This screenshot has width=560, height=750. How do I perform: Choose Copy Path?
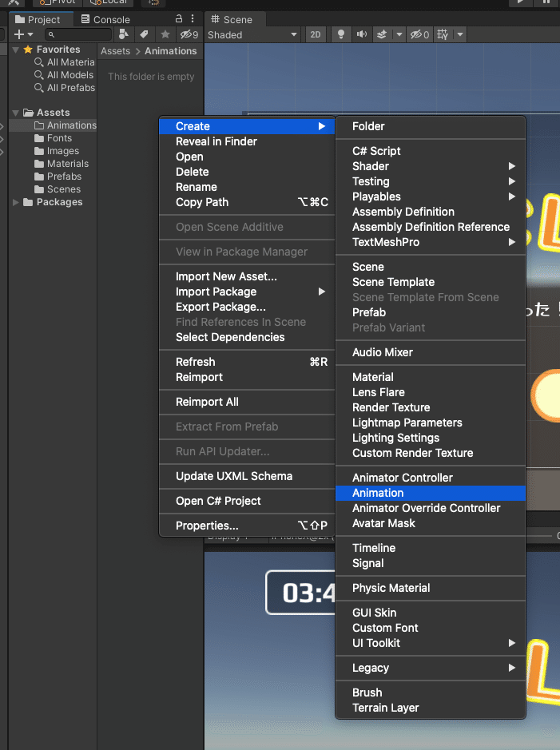pos(247,202)
